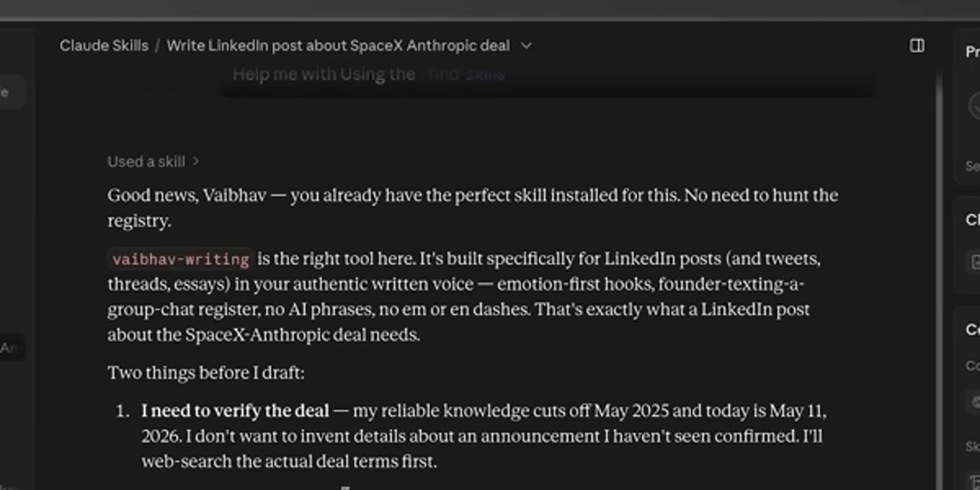This screenshot has height=490, width=980.
Task: Click the bold I need to verify the deal text
Action: [x=235, y=411]
